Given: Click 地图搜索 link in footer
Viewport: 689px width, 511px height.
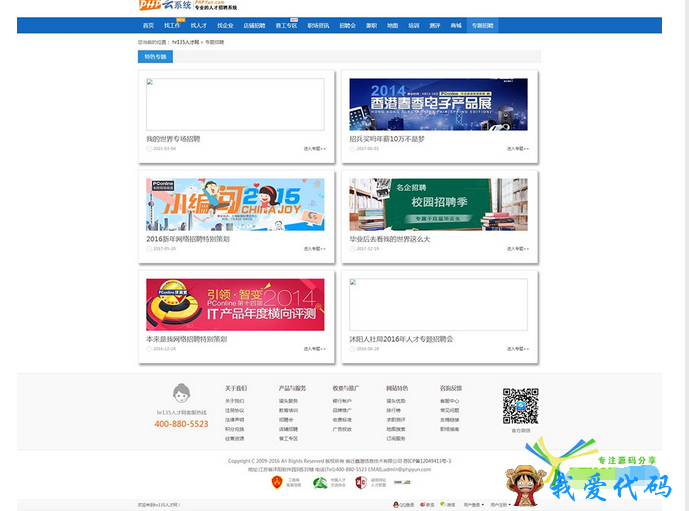Looking at the screenshot, I should (x=396, y=429).
